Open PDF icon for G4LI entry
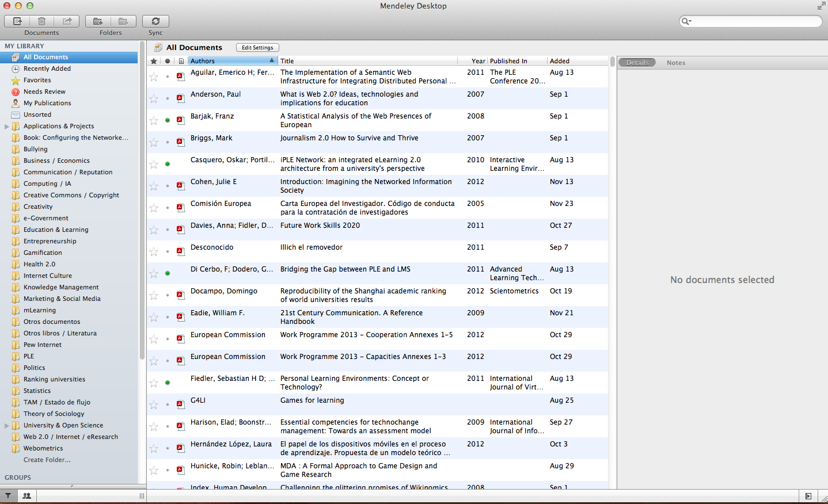828x504 pixels. [180, 404]
